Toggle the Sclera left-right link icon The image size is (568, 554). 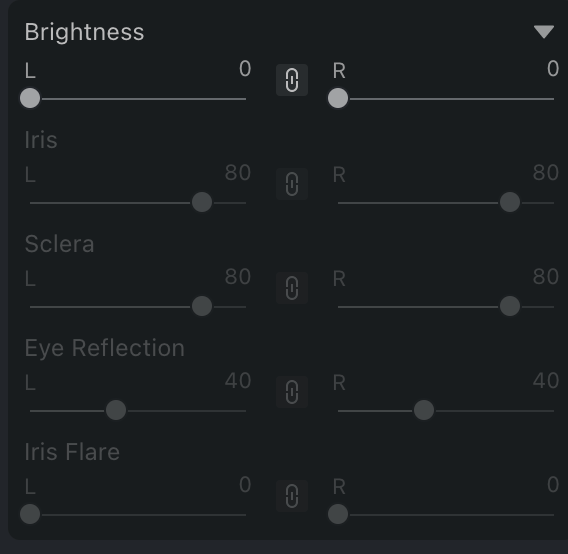tap(292, 288)
